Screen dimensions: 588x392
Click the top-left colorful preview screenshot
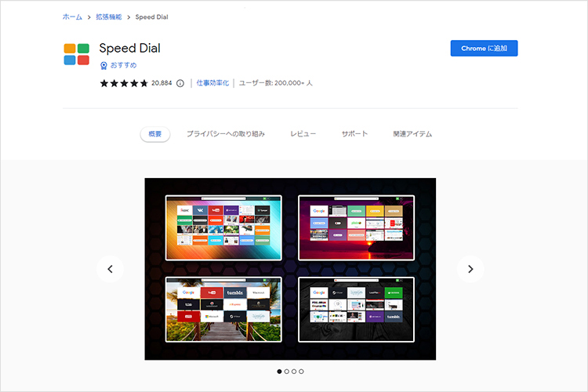click(x=223, y=227)
